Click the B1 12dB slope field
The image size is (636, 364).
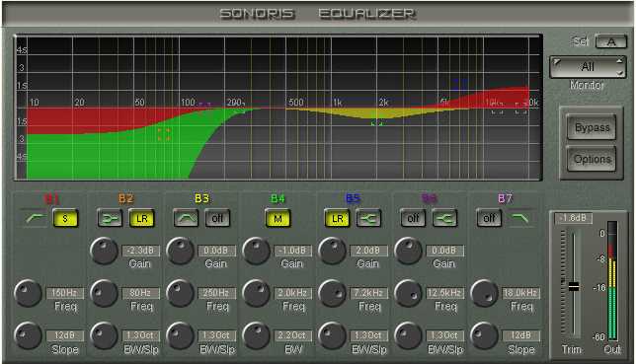pyautogui.click(x=64, y=335)
